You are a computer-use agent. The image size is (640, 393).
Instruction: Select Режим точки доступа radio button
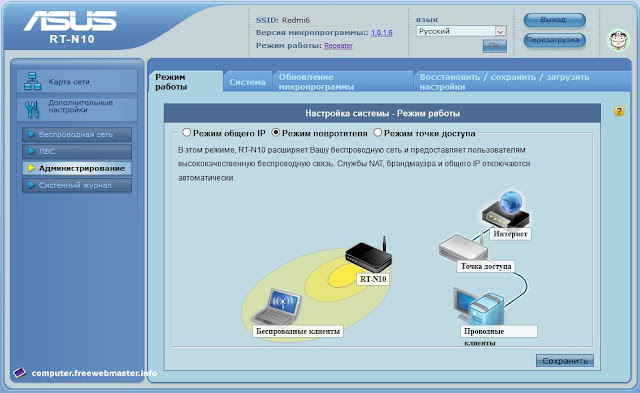378,133
